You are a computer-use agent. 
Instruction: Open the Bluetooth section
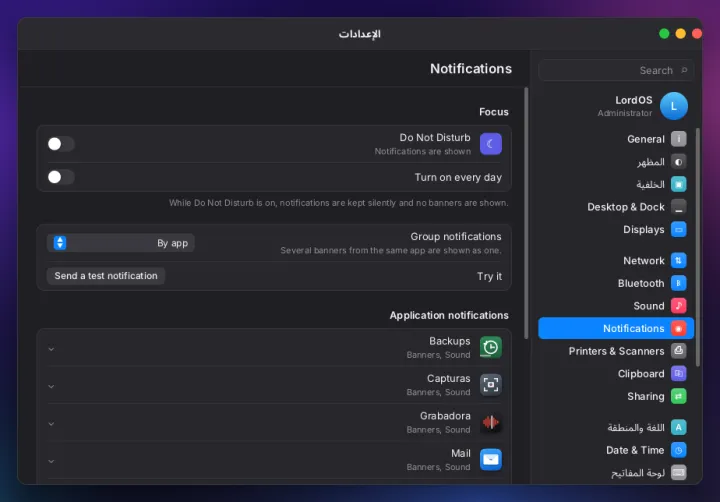(x=616, y=283)
